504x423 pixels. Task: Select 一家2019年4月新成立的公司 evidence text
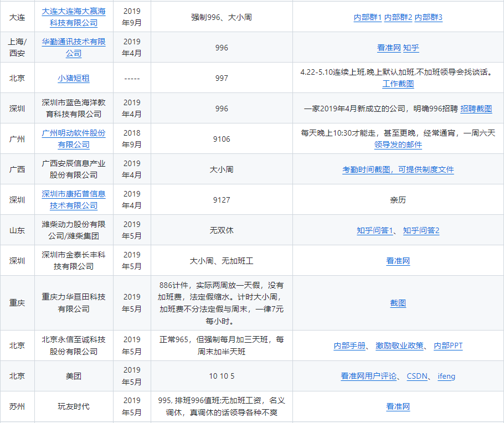pyautogui.click(x=381, y=109)
